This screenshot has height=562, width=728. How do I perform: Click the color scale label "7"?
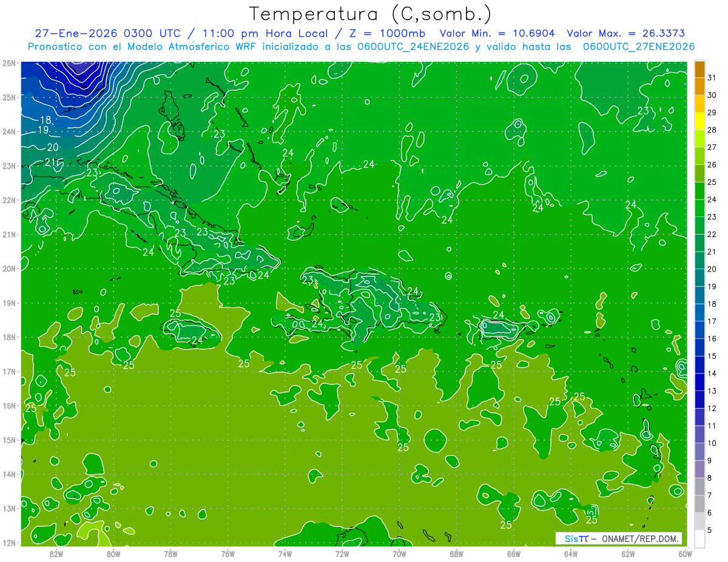click(710, 495)
